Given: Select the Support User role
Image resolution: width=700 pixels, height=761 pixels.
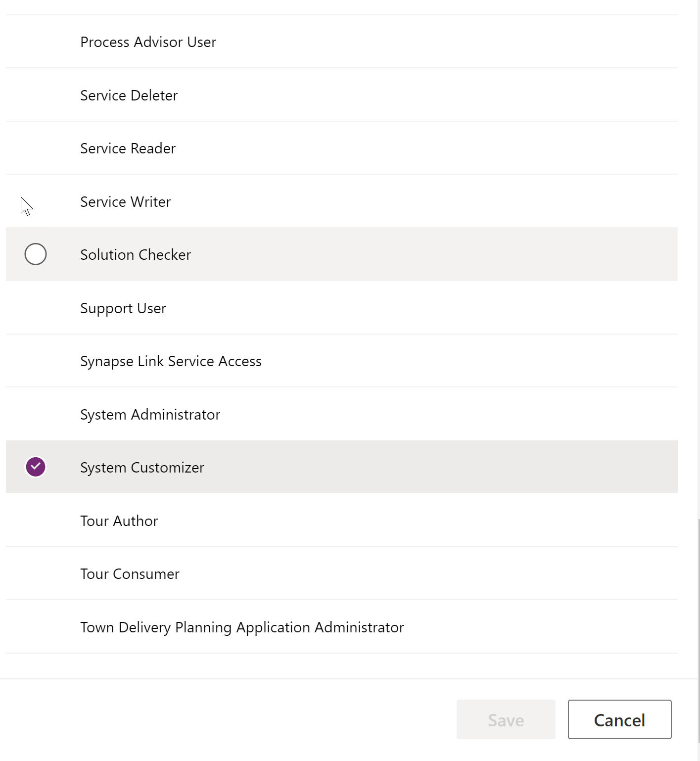Looking at the screenshot, I should [x=123, y=308].
